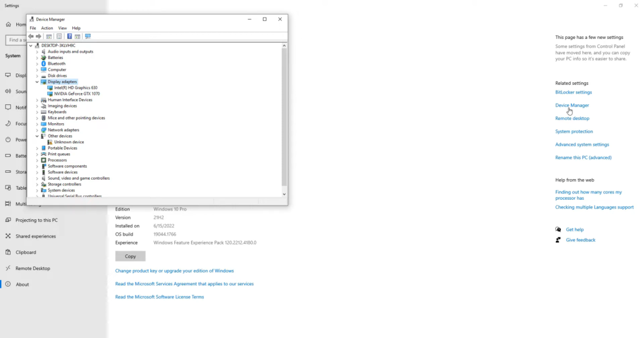Open the Action menu in Device Manager
644x338 pixels.
(47, 28)
